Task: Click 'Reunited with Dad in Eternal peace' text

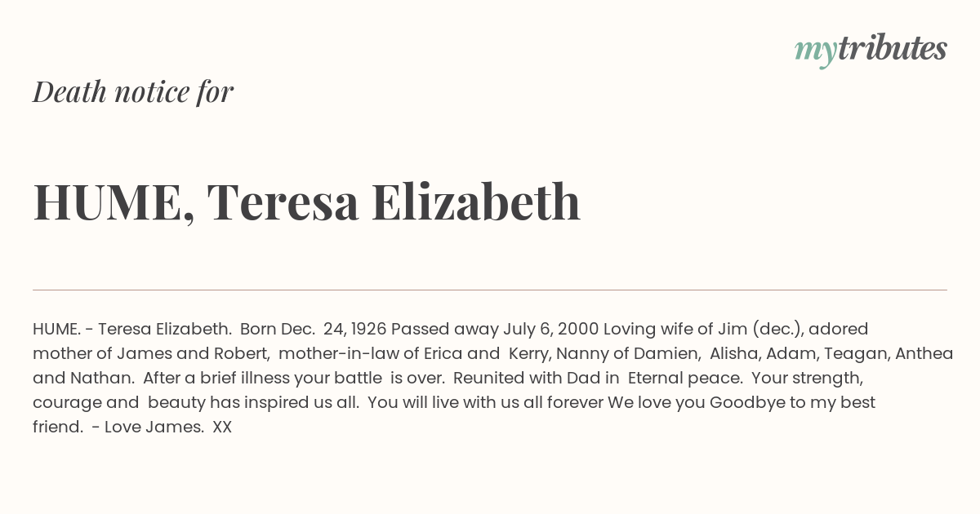Action: tap(598, 378)
